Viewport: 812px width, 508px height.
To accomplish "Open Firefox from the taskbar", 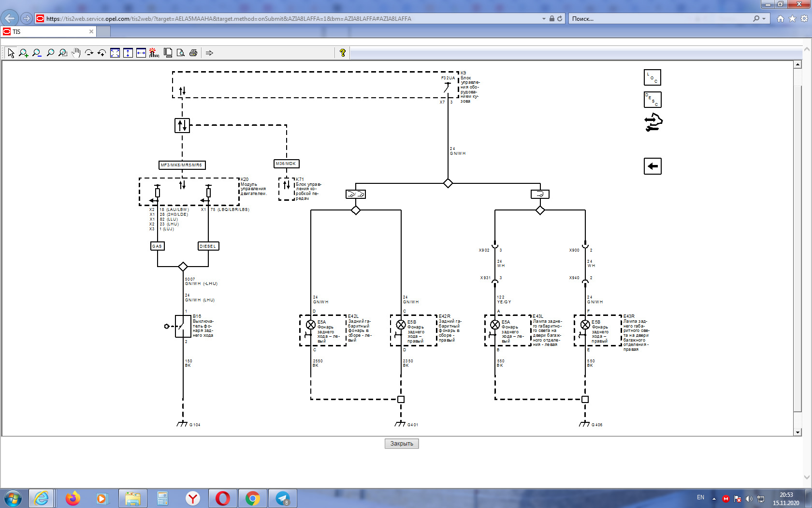I will point(72,498).
